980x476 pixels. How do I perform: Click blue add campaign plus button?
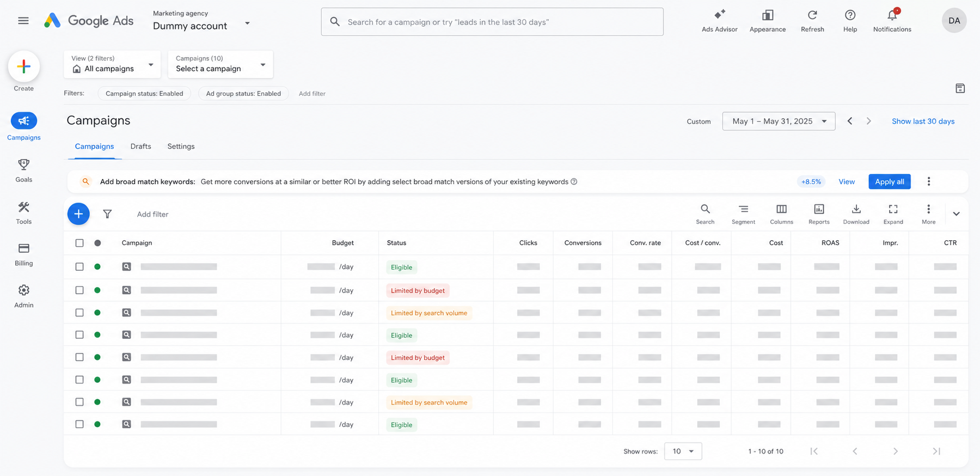pos(78,214)
